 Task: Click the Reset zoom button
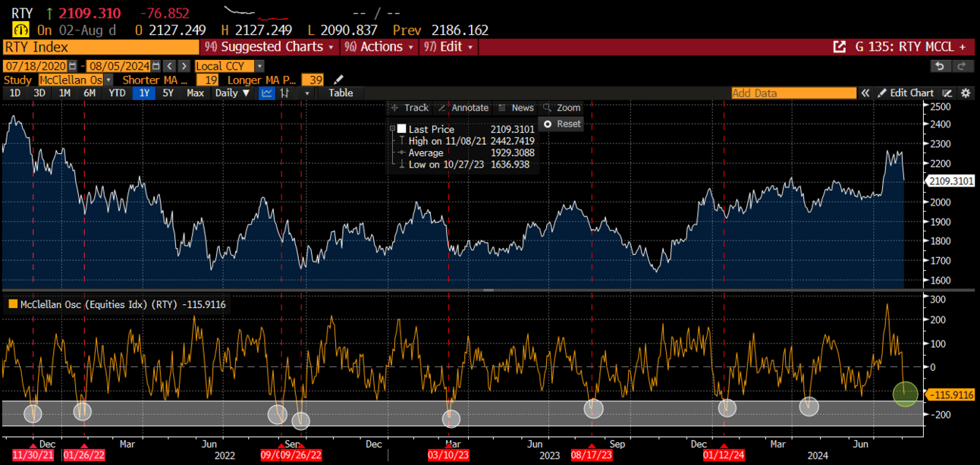pyautogui.click(x=562, y=124)
